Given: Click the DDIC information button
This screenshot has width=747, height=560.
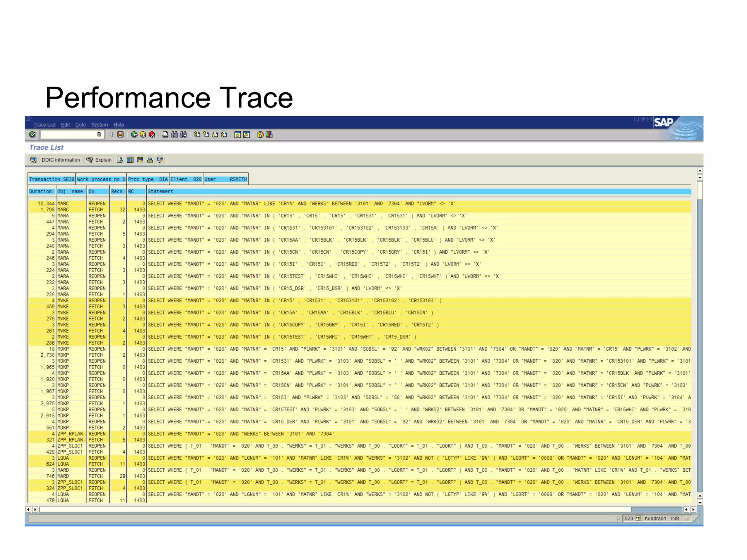Looking at the screenshot, I should pos(61,160).
